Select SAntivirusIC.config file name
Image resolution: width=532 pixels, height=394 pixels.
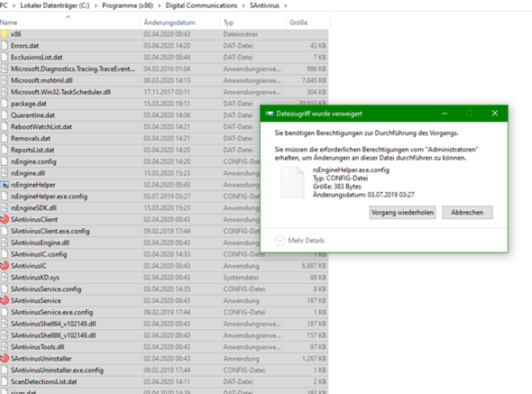coord(39,254)
